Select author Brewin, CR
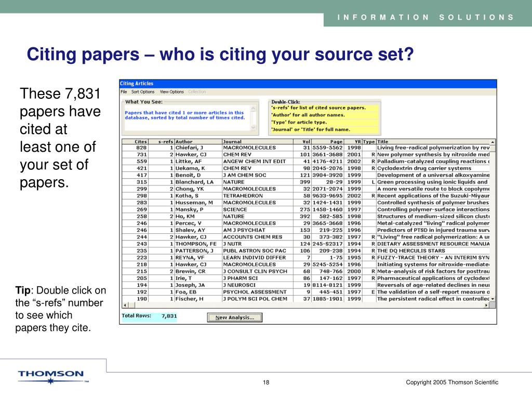532x399 pixels. point(190,271)
